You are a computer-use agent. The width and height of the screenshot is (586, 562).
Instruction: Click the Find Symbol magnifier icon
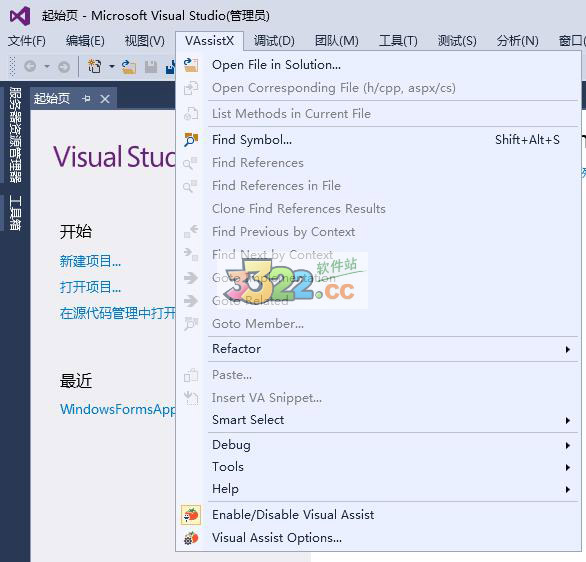point(191,140)
